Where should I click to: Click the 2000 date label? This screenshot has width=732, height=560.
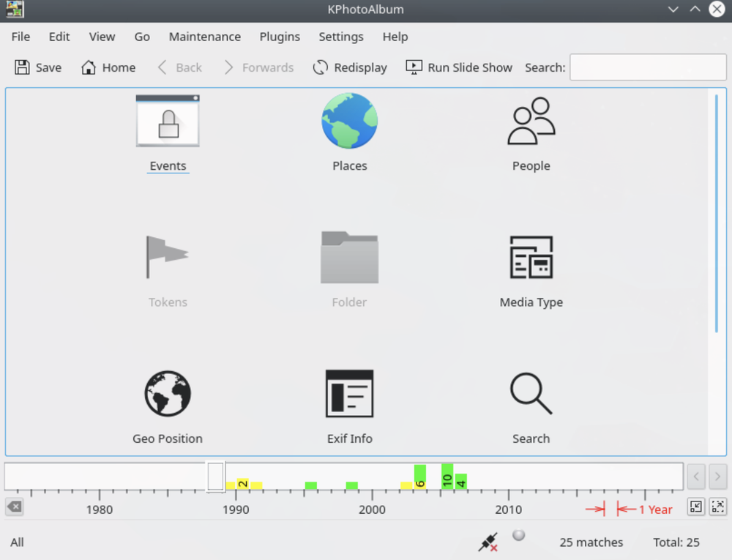[372, 509]
